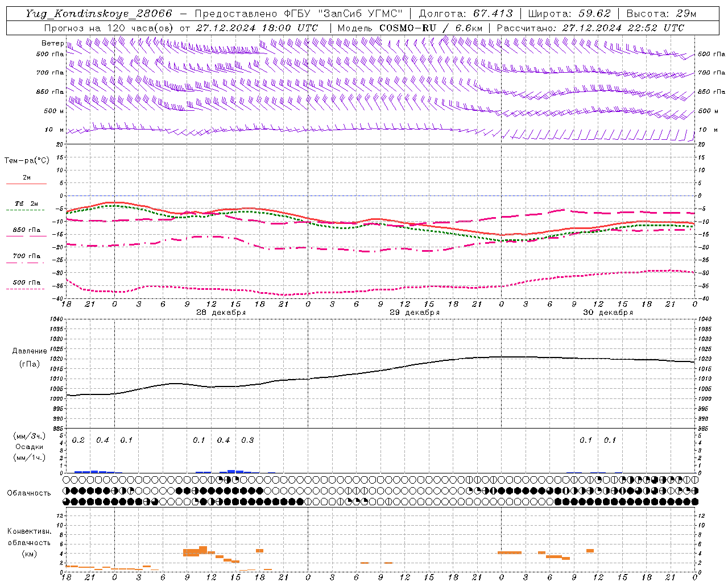728x582 pixels.
Task: Click the 500 гПа dotted legend line sample
Action: click(x=25, y=289)
